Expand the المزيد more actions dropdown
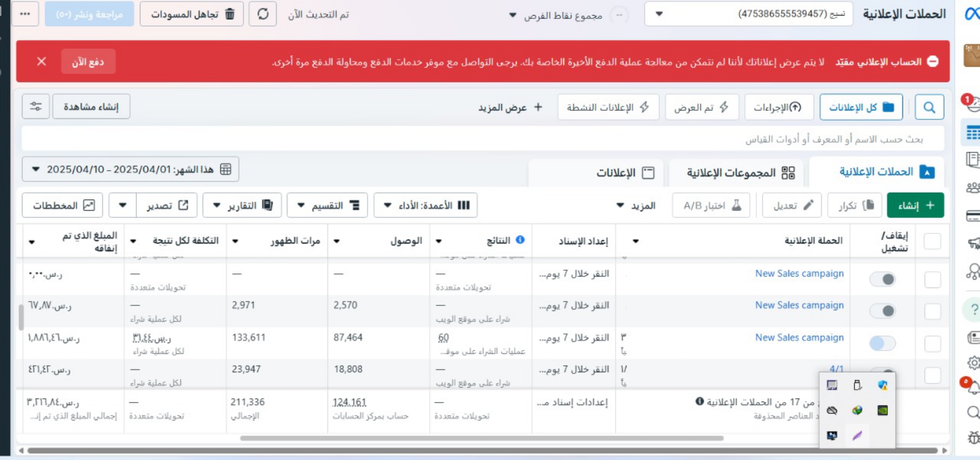 coord(635,205)
